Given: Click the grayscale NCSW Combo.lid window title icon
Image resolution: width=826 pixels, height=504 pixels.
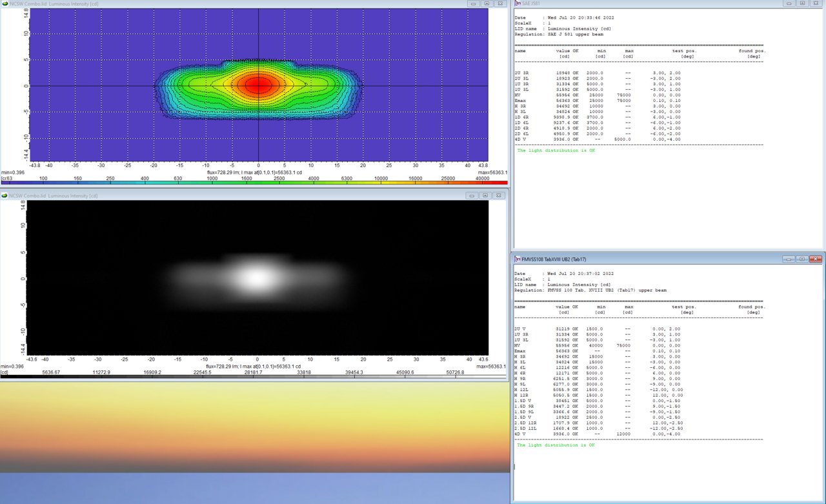Looking at the screenshot, I should 4,195.
